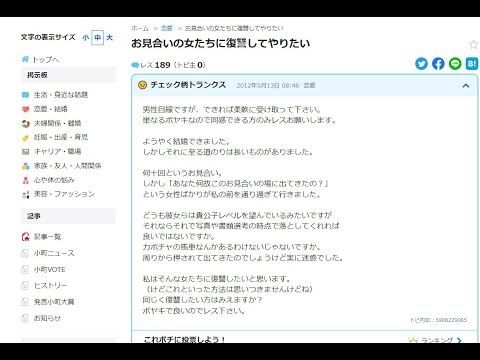Open ヒストリー page
Screen dimensions: 480x360
point(51,286)
